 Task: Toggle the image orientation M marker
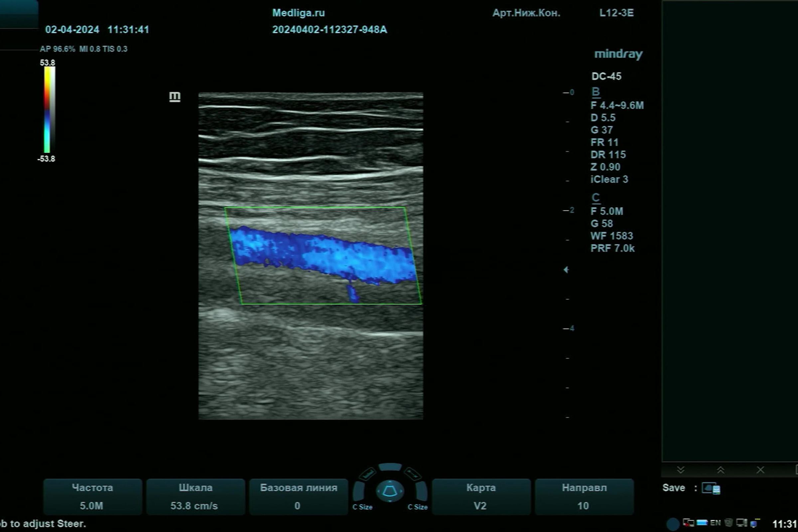pyautogui.click(x=175, y=97)
